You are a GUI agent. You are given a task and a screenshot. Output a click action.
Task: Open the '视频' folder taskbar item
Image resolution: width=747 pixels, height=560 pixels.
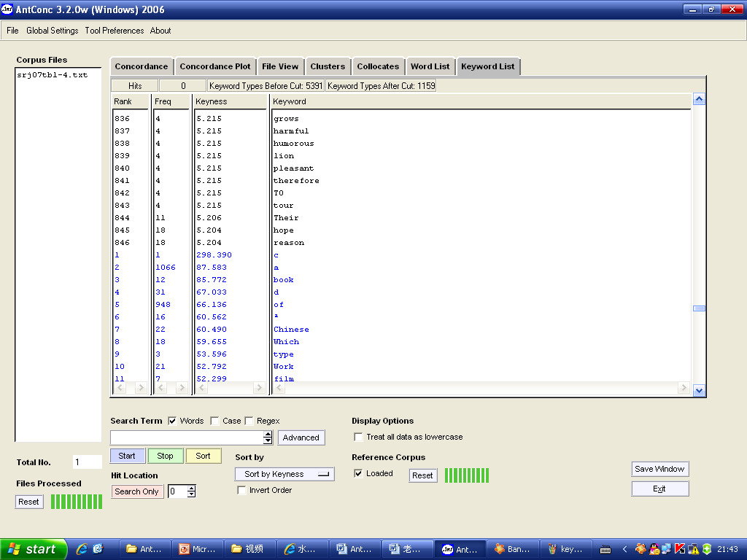pos(249,549)
